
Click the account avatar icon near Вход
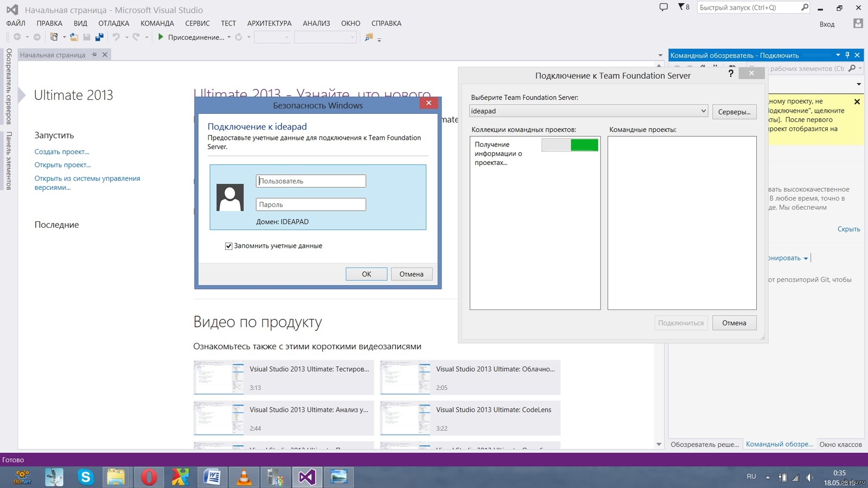[x=858, y=23]
